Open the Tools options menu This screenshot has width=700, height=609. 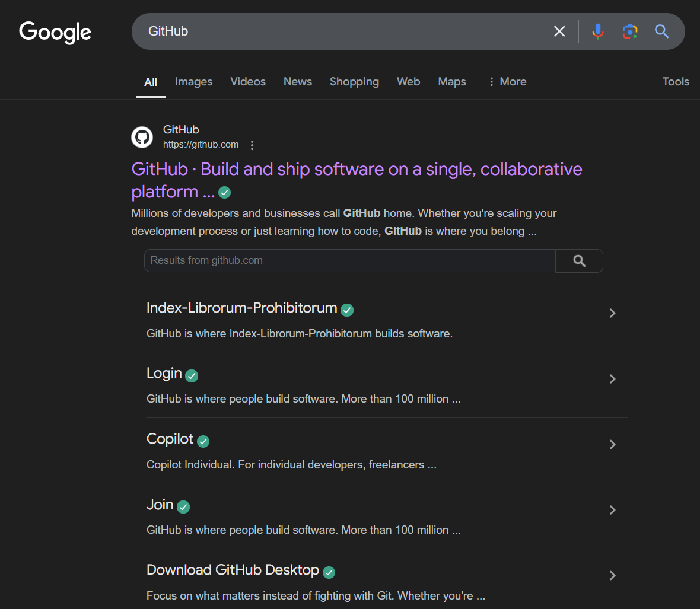point(676,82)
